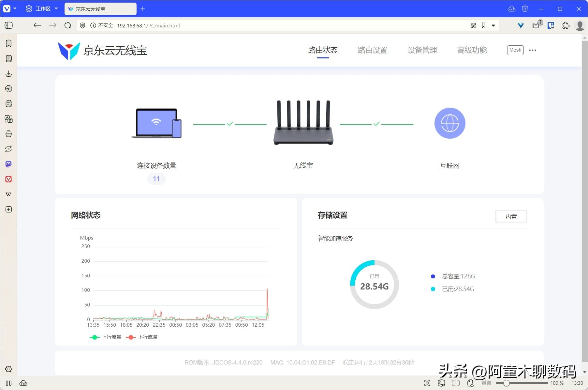
Task: Open 高级功能 tab
Action: [x=472, y=50]
